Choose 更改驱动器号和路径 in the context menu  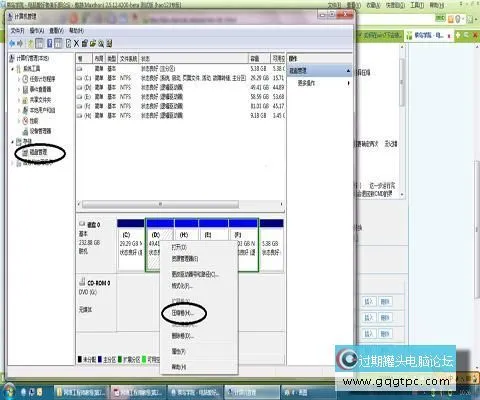pyautogui.click(x=199, y=274)
